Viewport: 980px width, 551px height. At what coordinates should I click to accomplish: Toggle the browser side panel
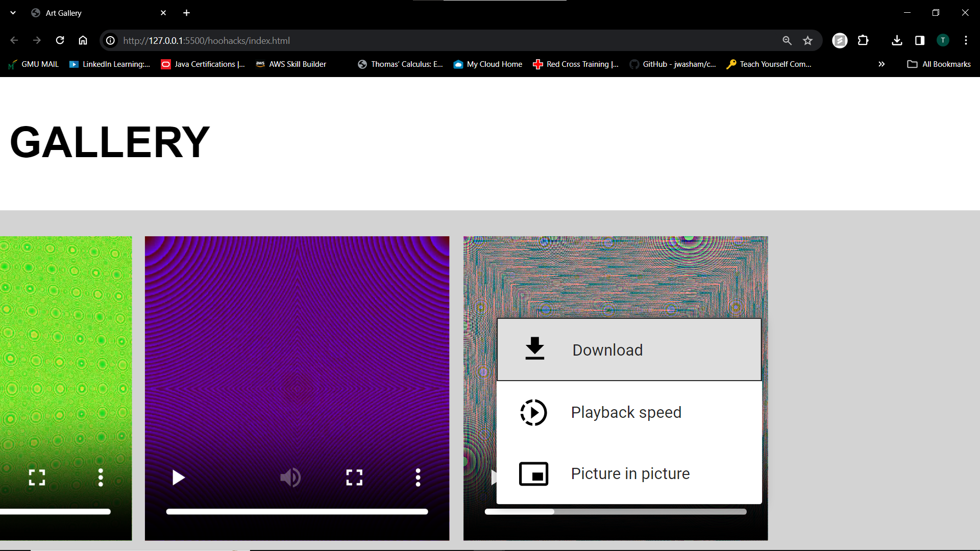(x=920, y=40)
